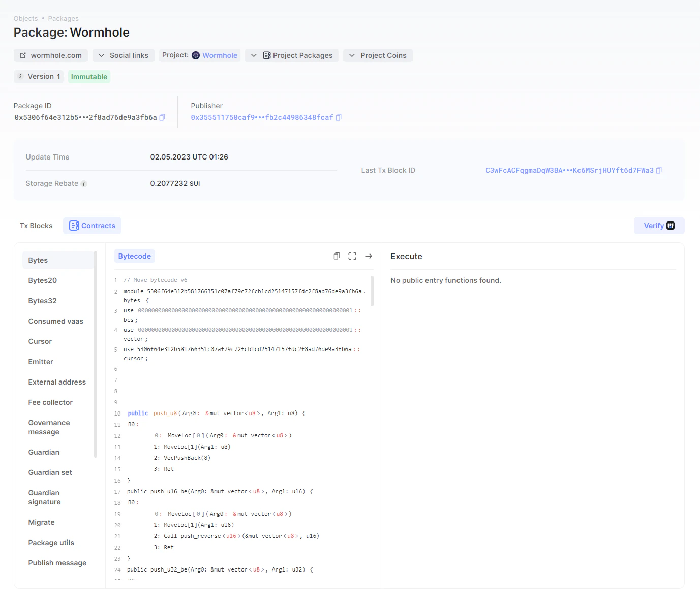The height and width of the screenshot is (603, 700).
Task: Collapse the Execute panel with the arrow icon
Action: pos(369,256)
